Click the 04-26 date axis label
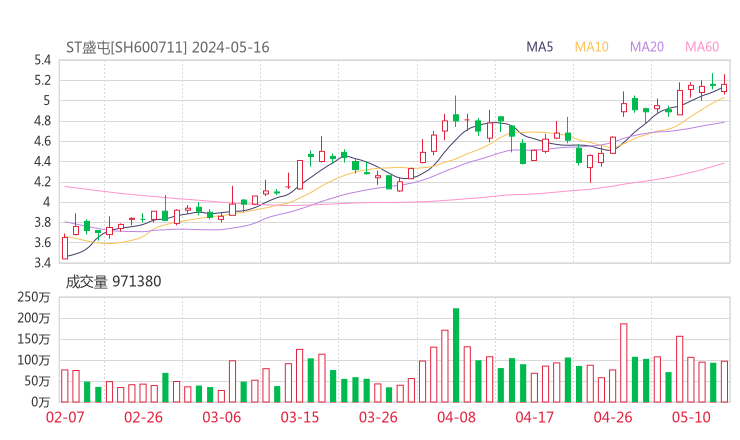Viewport: 740px width, 440px height. pyautogui.click(x=613, y=417)
